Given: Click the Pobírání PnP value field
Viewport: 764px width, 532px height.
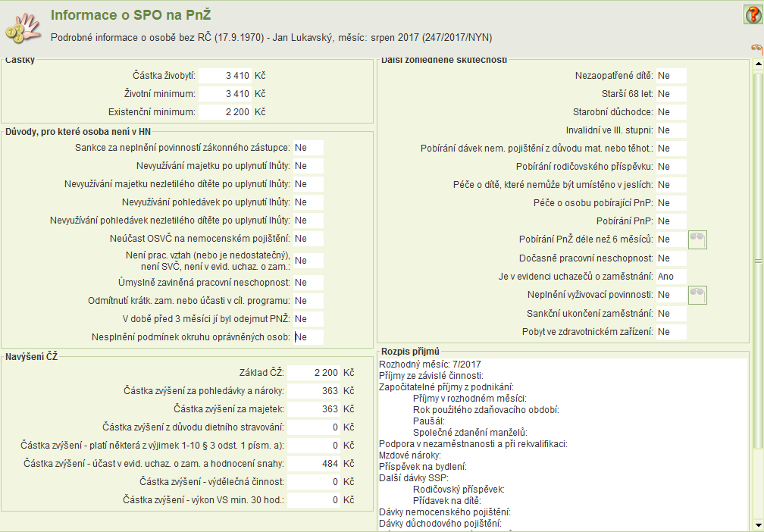Looking at the screenshot, I should 671,221.
